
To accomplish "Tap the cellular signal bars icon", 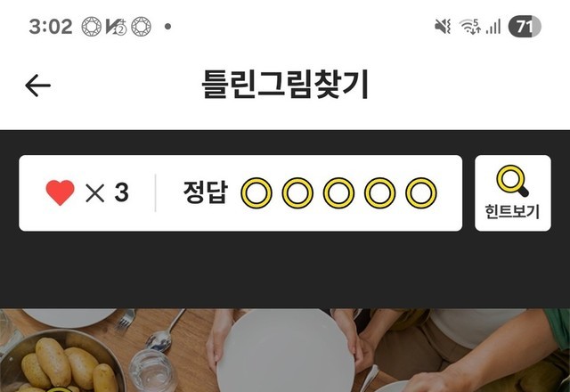I will pos(493,27).
